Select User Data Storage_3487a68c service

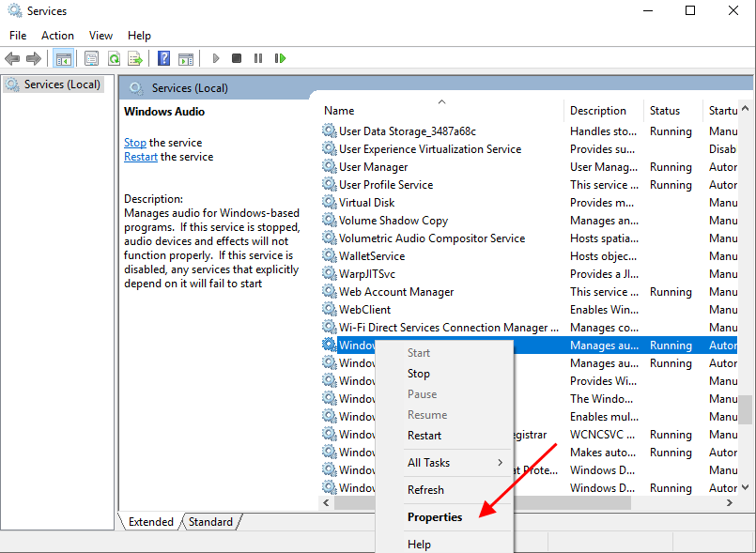(x=408, y=131)
